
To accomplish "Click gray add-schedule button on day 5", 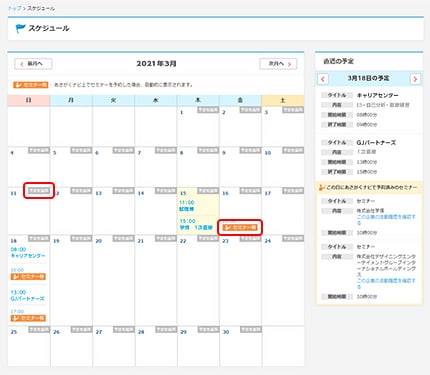I will tap(81, 150).
